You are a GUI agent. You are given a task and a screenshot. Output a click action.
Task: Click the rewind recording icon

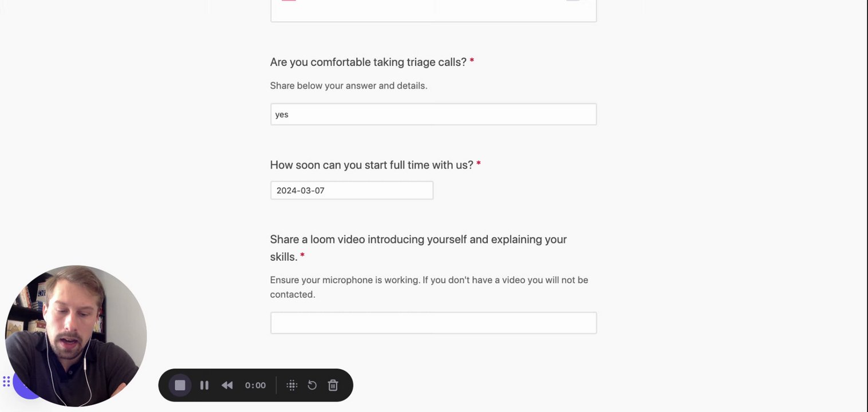227,385
